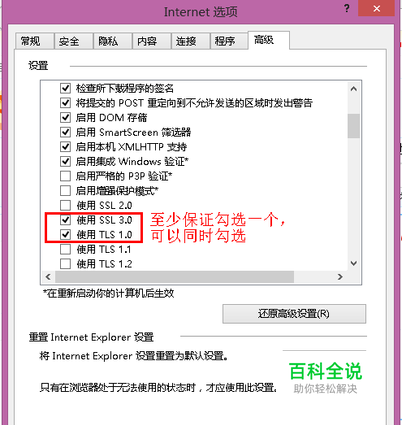Toggle 启用 DOM 存储 checkbox
Image resolution: width=402 pixels, height=425 pixels.
coord(65,118)
